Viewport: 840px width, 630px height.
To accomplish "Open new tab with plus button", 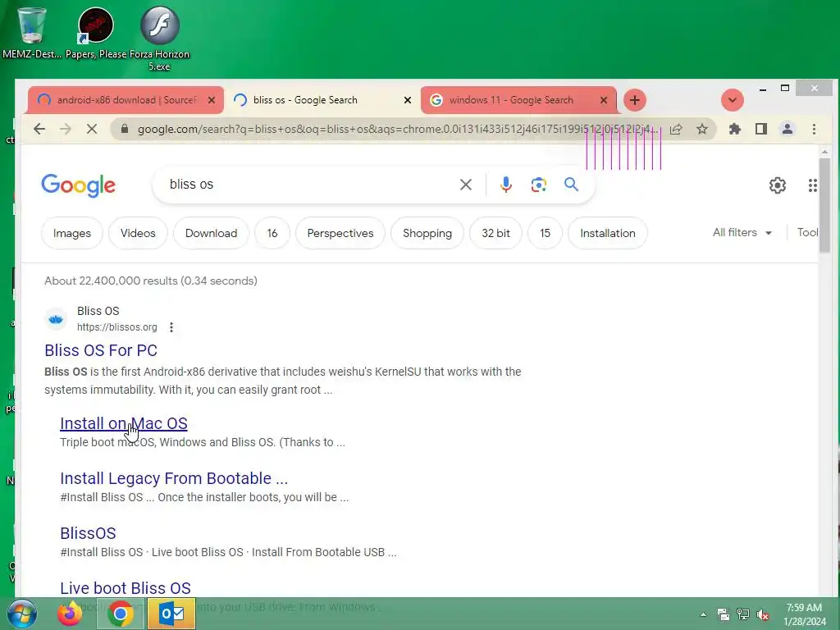I will 635,100.
